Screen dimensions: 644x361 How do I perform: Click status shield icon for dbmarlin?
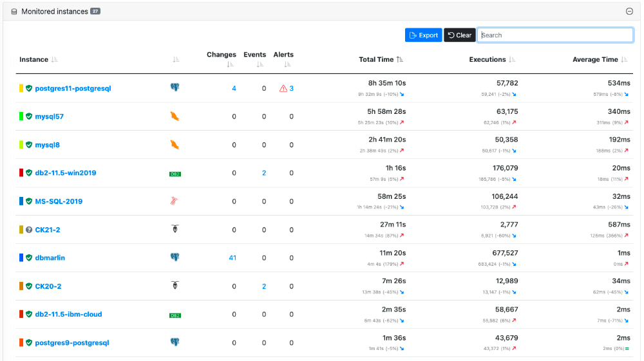coord(29,258)
